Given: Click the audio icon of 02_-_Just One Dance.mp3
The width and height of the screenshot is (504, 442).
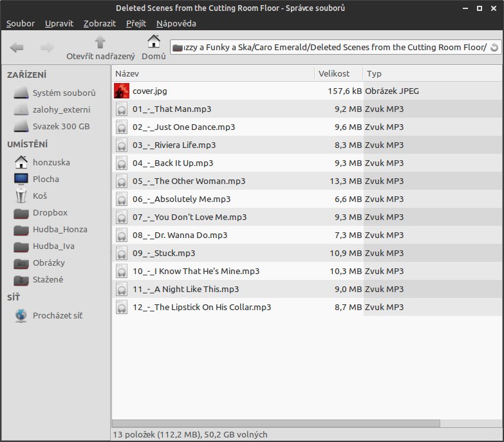Looking at the screenshot, I should (x=122, y=127).
